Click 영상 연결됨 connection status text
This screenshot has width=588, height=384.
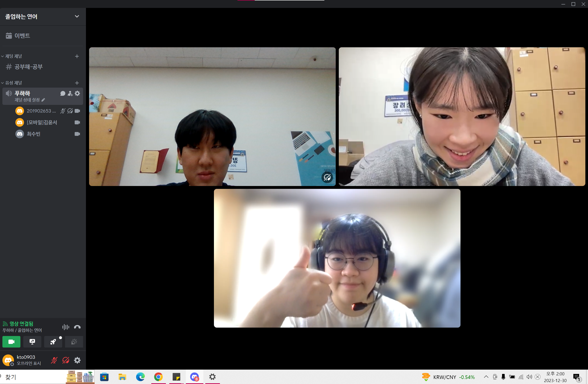coord(21,324)
